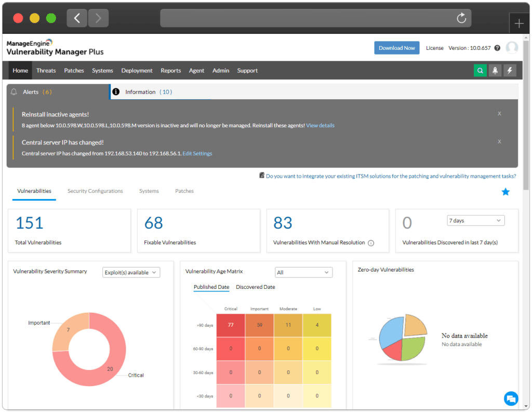Open the Home menu
Screen dimensions: 532x412
point(20,71)
